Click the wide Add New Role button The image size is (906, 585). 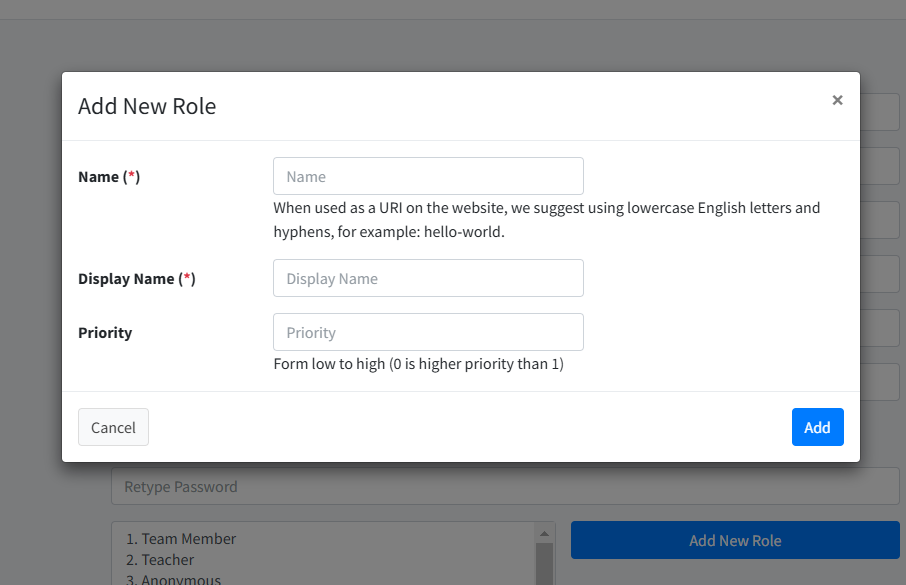735,540
